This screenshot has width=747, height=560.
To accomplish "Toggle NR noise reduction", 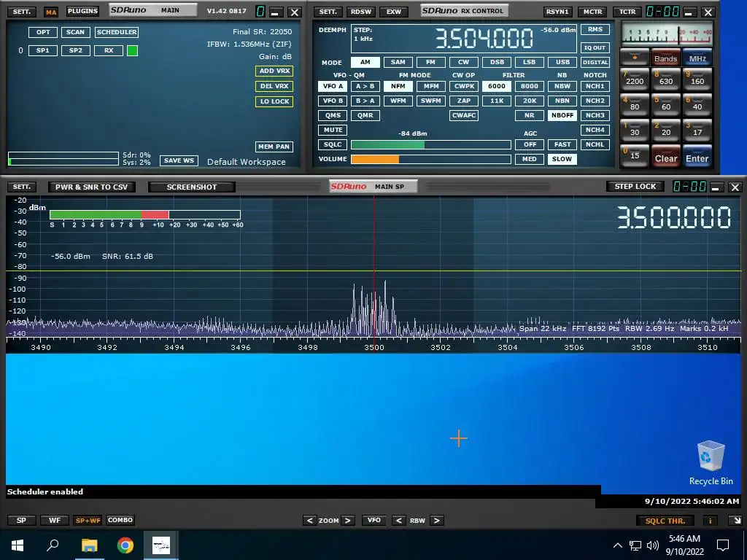I will [x=530, y=115].
